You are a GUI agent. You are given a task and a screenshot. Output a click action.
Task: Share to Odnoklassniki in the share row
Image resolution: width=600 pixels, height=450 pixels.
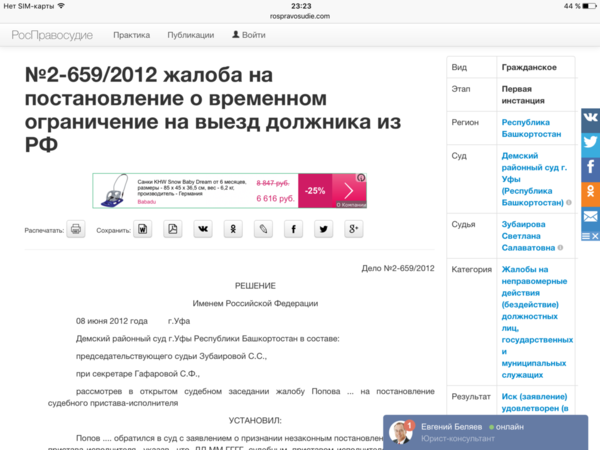point(233,229)
